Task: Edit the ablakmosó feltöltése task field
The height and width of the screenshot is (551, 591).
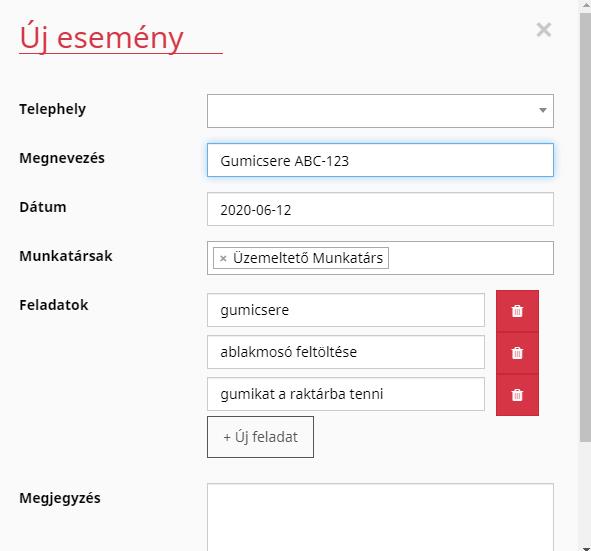Action: tap(346, 352)
